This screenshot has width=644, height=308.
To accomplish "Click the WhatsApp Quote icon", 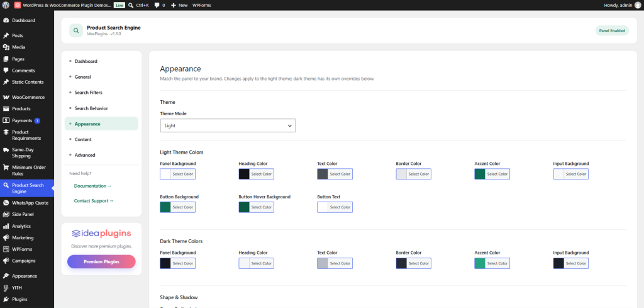I will pyautogui.click(x=6, y=203).
